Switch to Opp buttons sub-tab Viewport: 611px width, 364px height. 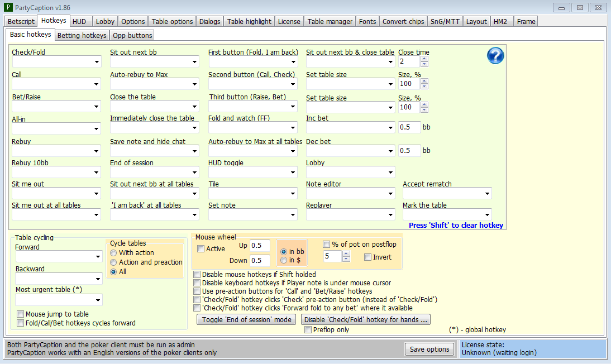coord(132,36)
